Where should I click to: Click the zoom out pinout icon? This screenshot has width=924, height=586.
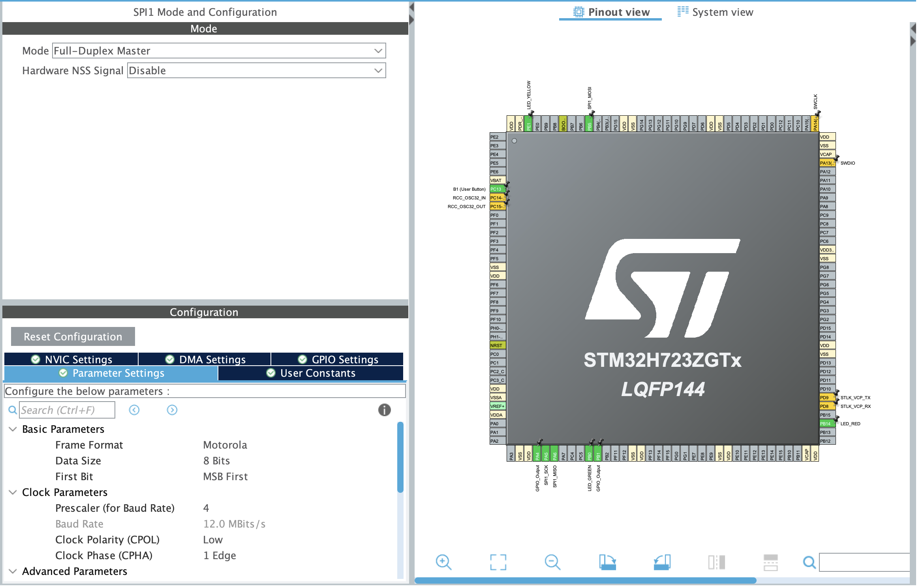click(552, 562)
